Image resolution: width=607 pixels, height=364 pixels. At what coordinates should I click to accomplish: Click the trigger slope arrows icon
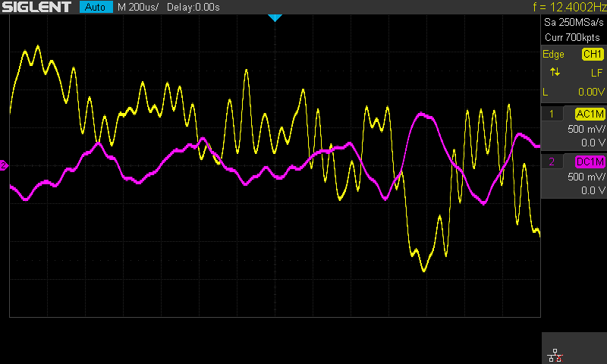[555, 72]
